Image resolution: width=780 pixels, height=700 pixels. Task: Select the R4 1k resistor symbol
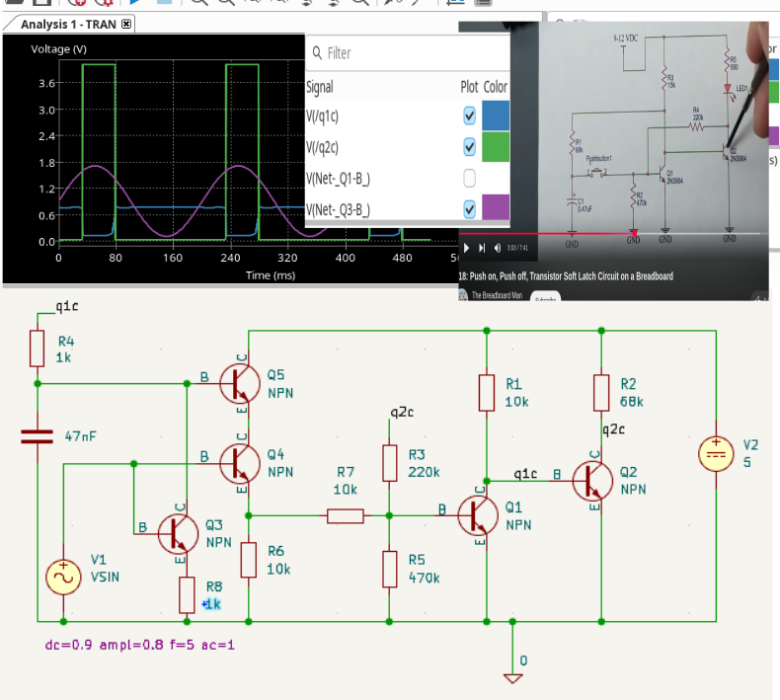pos(38,349)
